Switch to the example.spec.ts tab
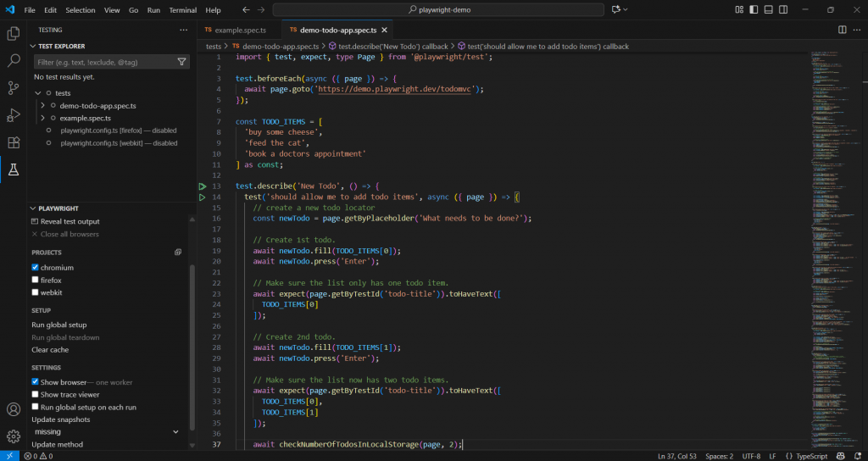 [x=240, y=30]
